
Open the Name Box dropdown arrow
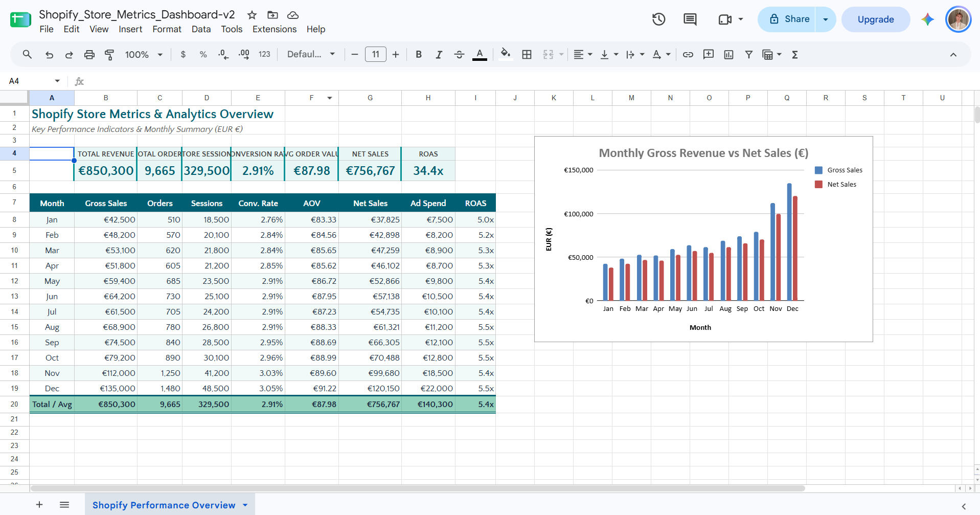tap(57, 81)
